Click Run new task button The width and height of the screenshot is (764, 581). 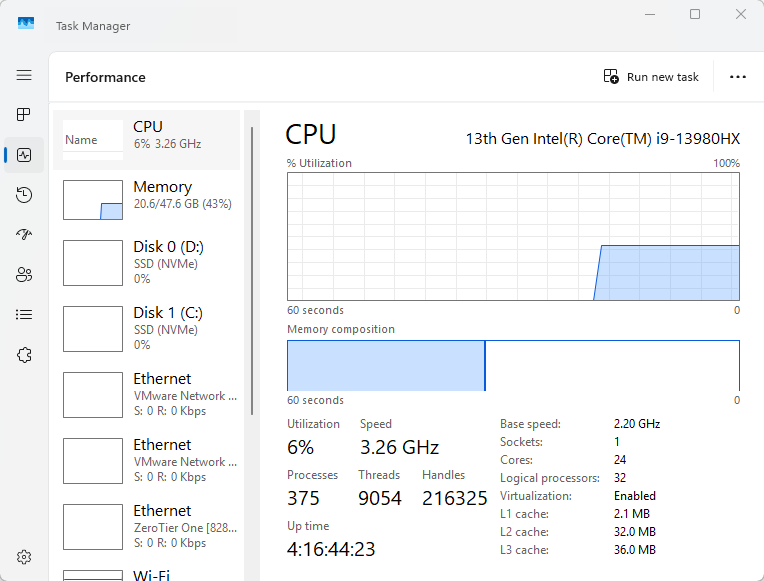[x=651, y=77]
